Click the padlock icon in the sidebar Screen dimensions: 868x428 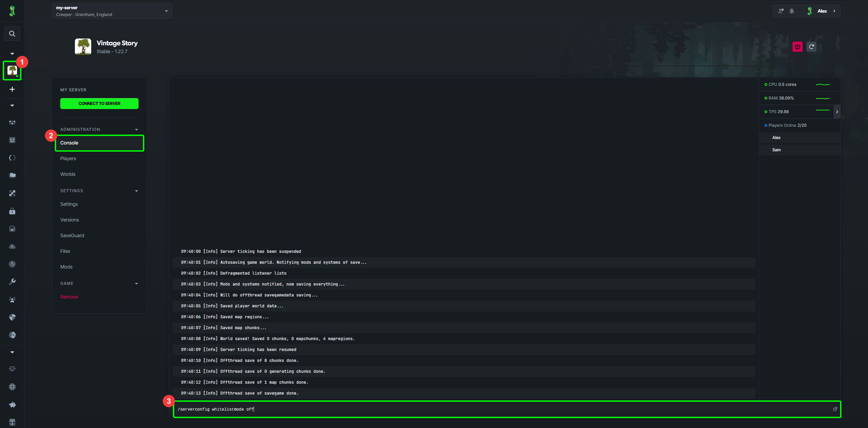12,211
